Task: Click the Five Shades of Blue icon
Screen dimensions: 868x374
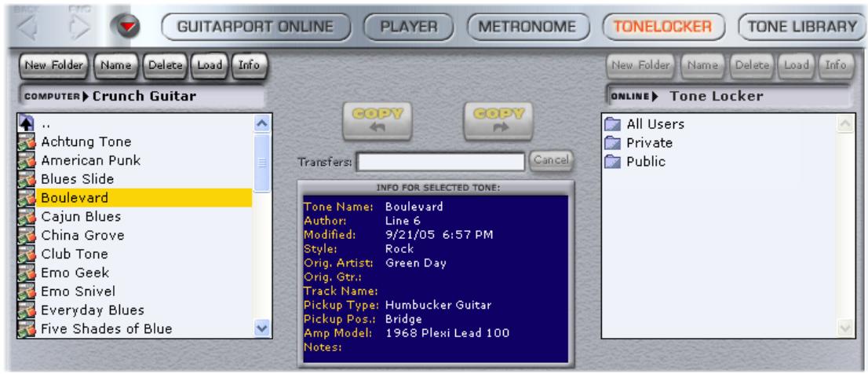Action: click(x=26, y=328)
